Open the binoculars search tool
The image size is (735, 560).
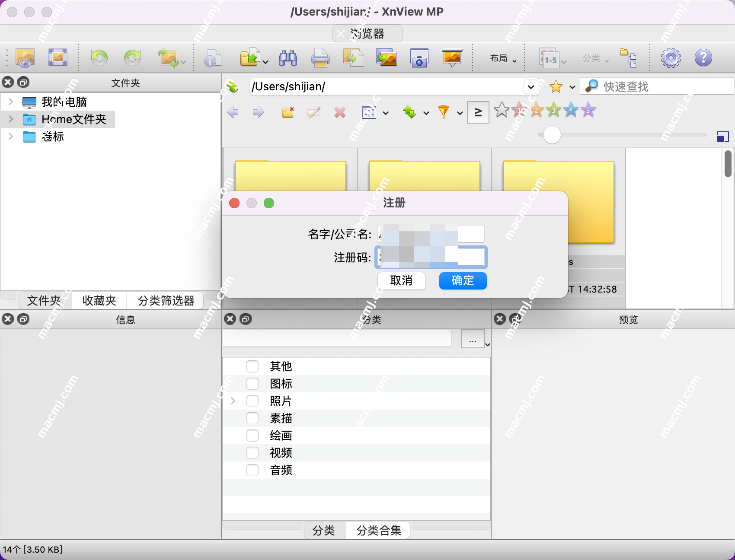288,57
